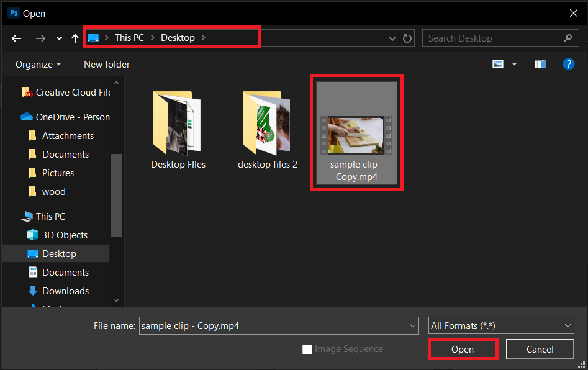Click the Open button
The image size is (588, 370).
pyautogui.click(x=463, y=349)
